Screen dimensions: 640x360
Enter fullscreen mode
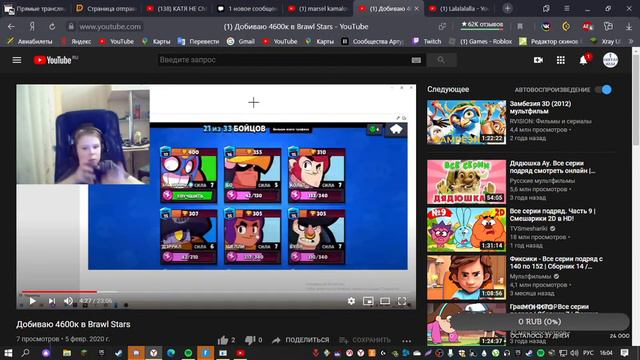(x=402, y=301)
